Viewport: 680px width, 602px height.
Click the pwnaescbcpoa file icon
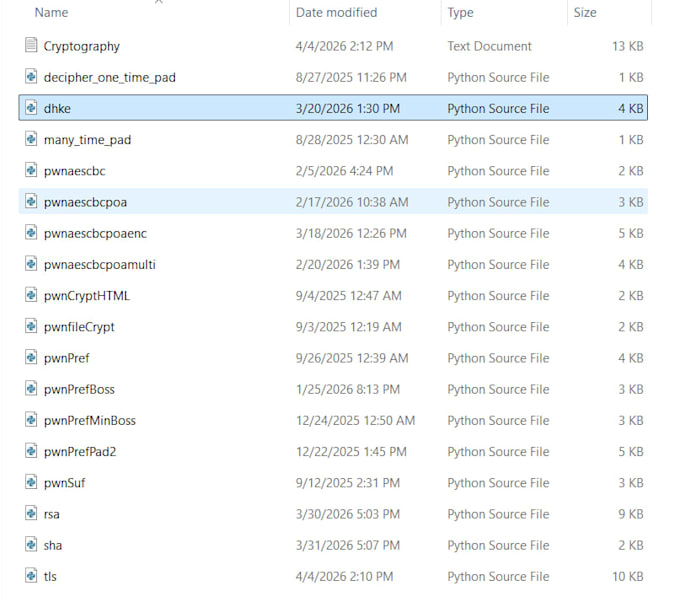pyautogui.click(x=31, y=201)
